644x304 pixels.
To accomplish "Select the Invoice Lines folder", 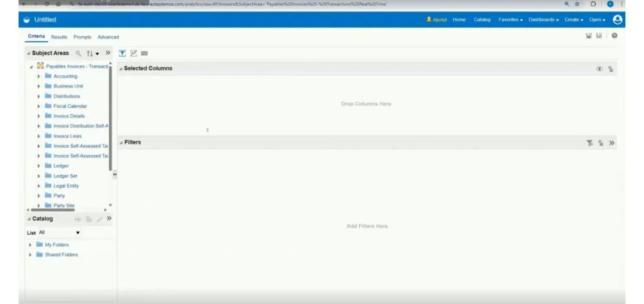I will (x=67, y=136).
